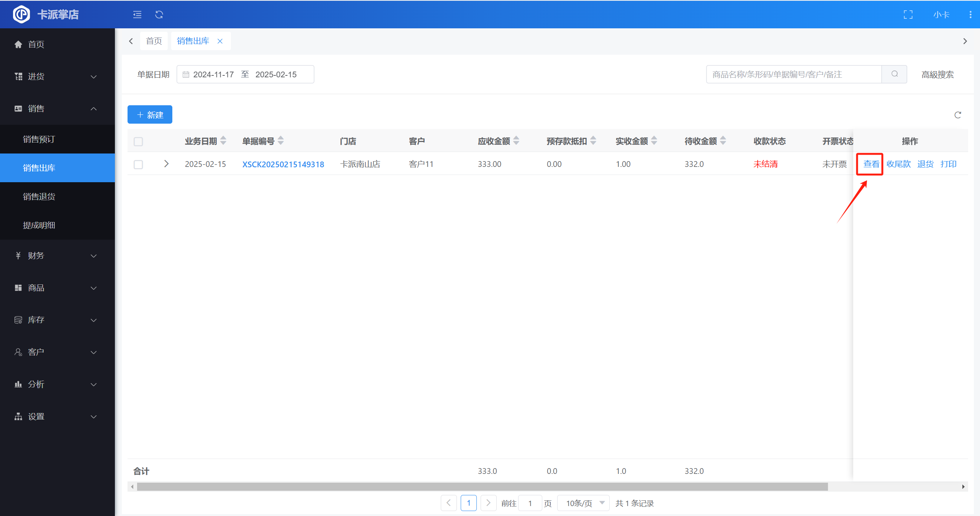Open the three-dot more options menu
Viewport: 980px width, 516px height.
coord(970,15)
